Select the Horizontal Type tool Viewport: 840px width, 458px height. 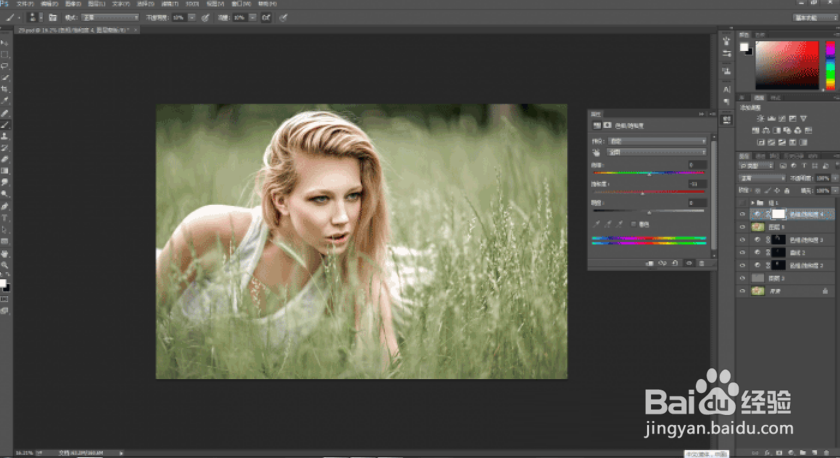pos(4,218)
